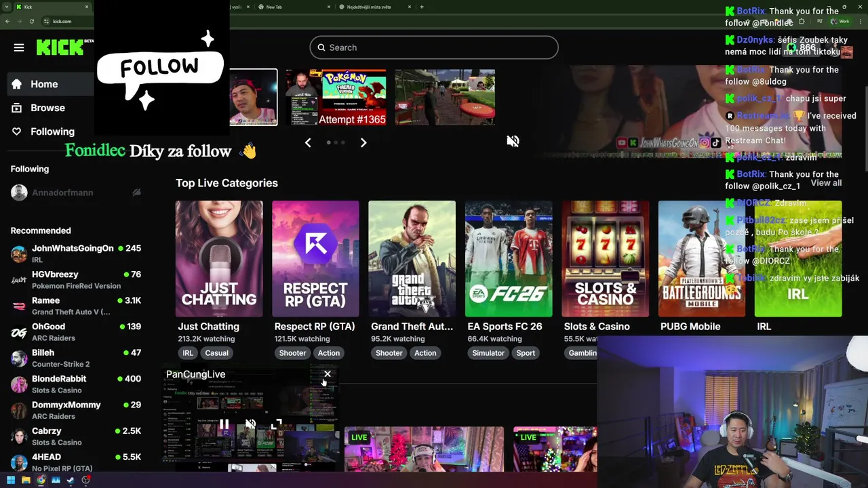
Task: Open the Windows Start menu
Action: point(11,480)
